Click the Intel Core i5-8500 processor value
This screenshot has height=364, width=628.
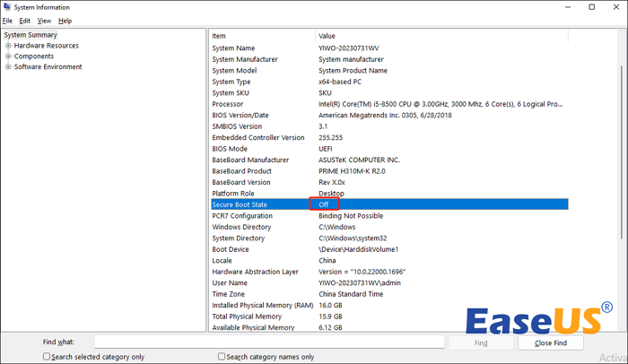[440, 104]
